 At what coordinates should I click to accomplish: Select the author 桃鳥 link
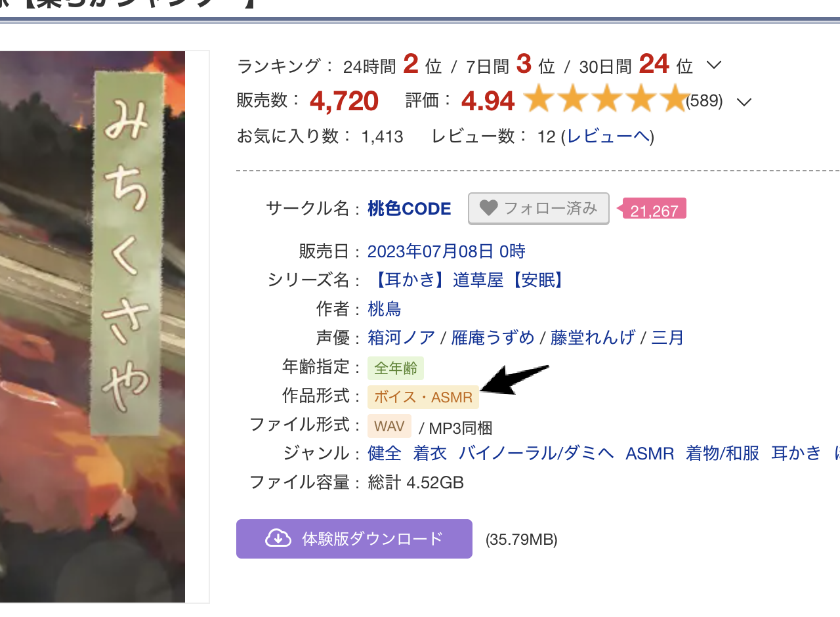click(x=385, y=309)
